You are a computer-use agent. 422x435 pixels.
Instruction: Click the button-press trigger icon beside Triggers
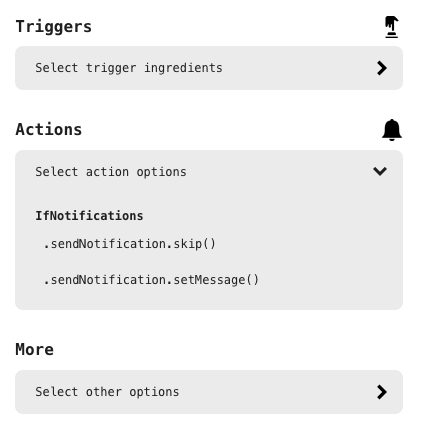(391, 27)
